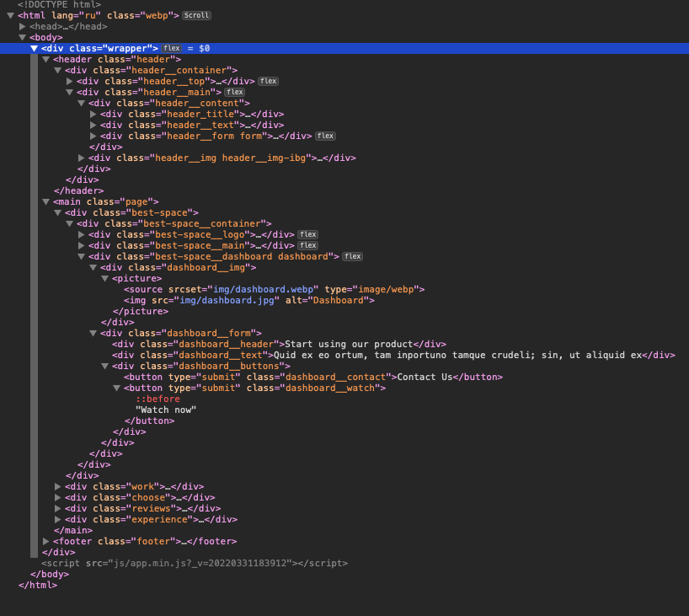Expand the header__top div
The height and width of the screenshot is (616, 689).
coord(69,82)
